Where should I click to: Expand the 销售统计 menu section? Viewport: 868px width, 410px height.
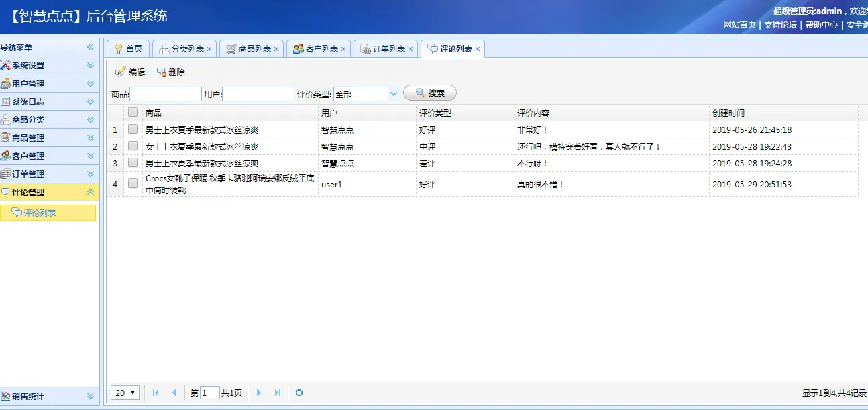coord(91,396)
